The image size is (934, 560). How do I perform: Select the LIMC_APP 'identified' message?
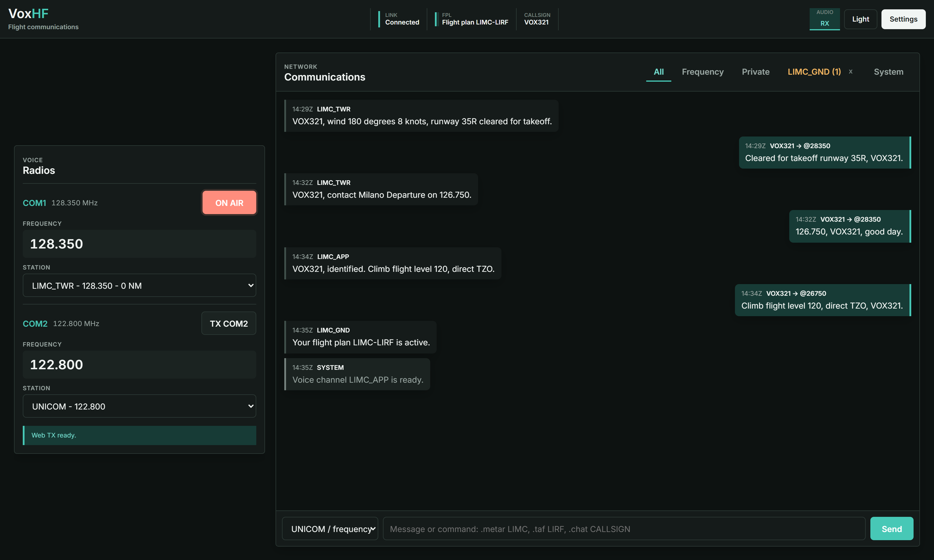click(393, 263)
